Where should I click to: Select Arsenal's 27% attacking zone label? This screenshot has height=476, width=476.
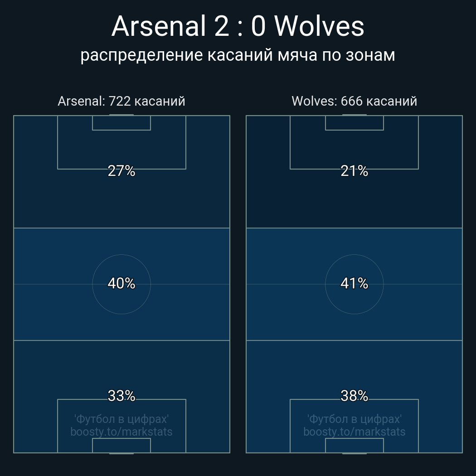(121, 171)
